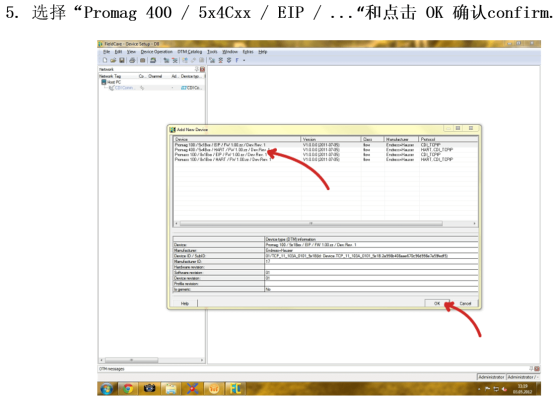The image size is (554, 399).
Task: Select the Host PC tree node
Action: [111, 82]
